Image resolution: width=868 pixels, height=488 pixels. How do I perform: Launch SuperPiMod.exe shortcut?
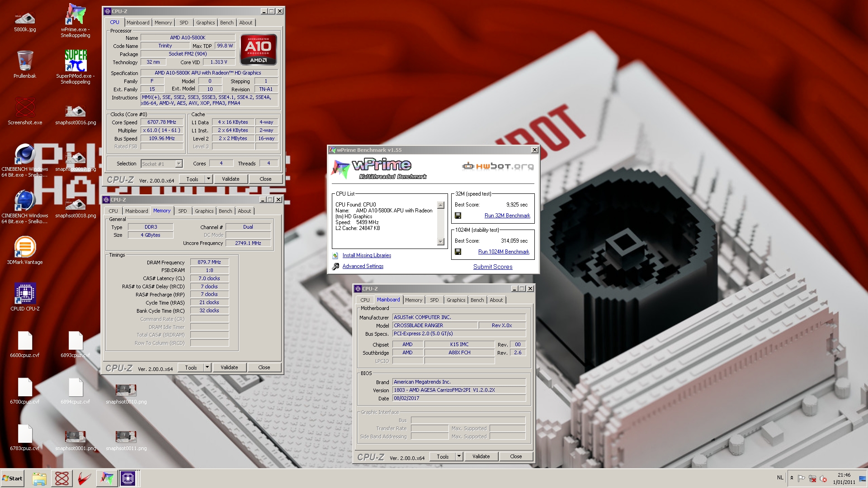[x=75, y=66]
